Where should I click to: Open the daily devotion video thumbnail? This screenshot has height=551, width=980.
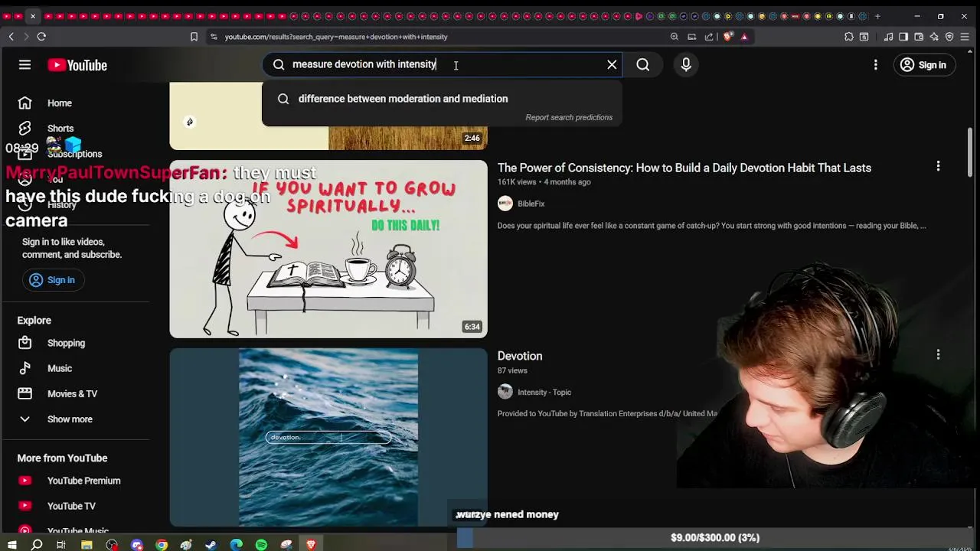point(328,249)
